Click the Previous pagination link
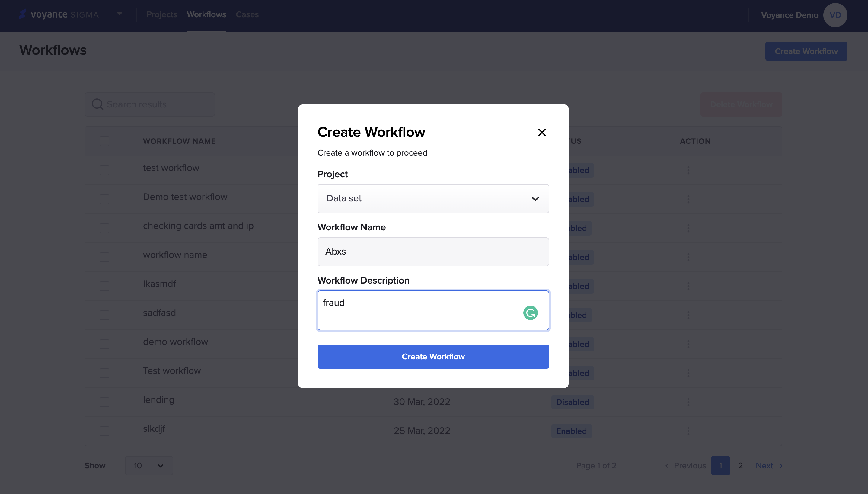The image size is (868, 494). click(690, 466)
